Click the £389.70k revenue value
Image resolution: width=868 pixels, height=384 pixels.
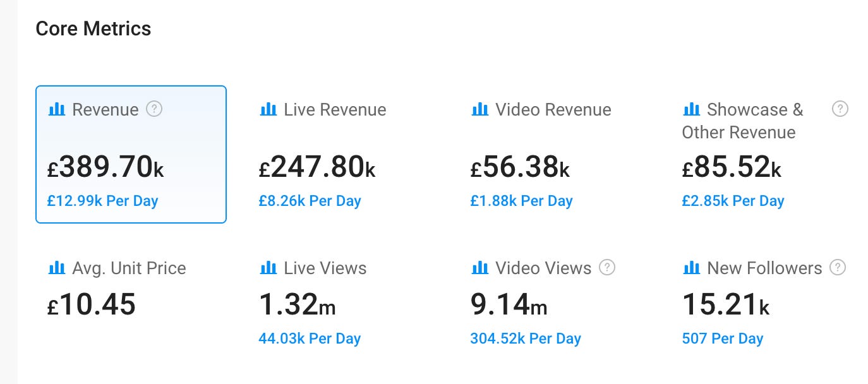pyautogui.click(x=105, y=167)
